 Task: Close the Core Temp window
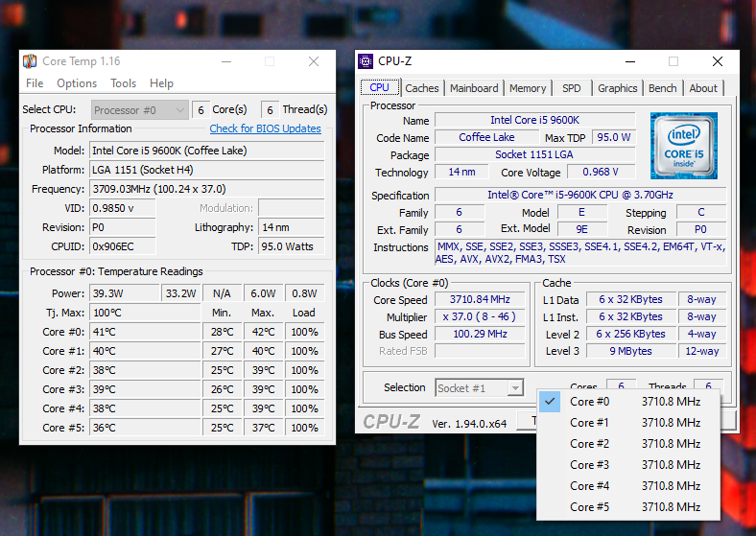(x=314, y=61)
